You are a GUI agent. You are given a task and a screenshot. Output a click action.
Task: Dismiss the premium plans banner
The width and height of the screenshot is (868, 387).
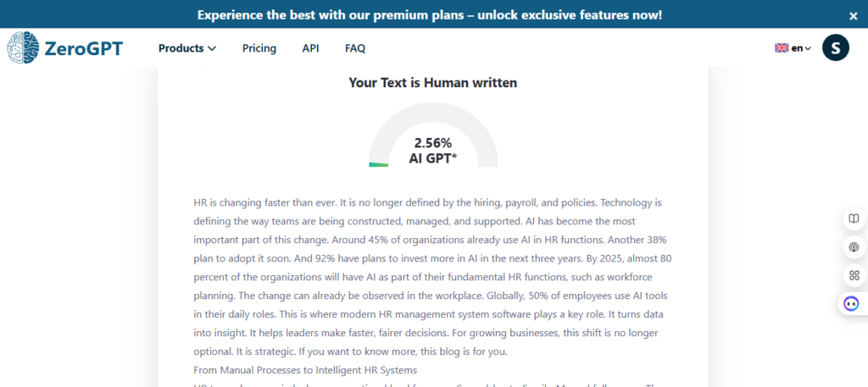point(853,15)
